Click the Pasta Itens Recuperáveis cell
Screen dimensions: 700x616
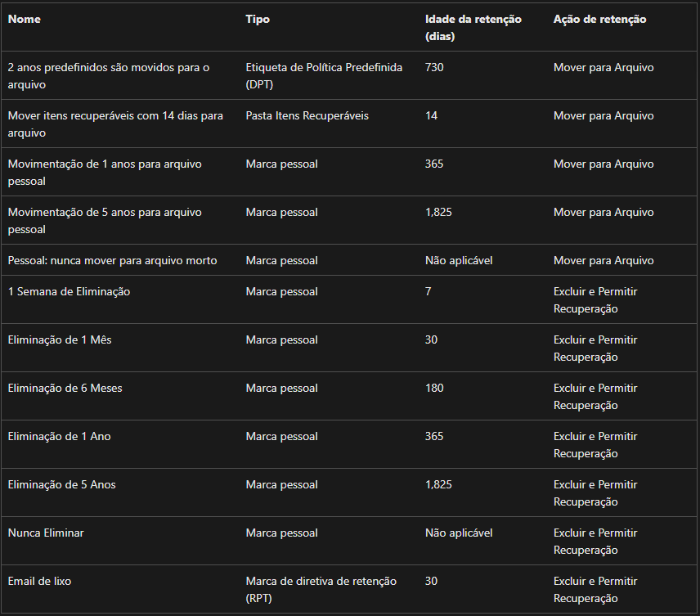307,115
